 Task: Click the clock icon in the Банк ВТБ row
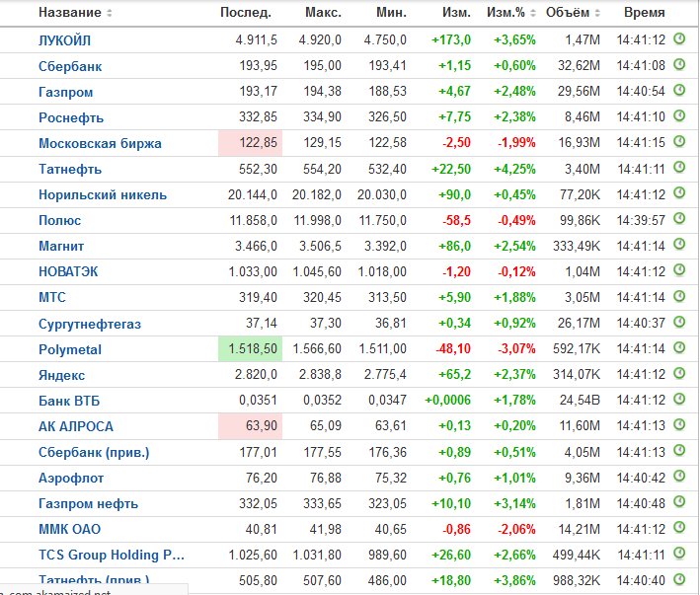point(679,399)
